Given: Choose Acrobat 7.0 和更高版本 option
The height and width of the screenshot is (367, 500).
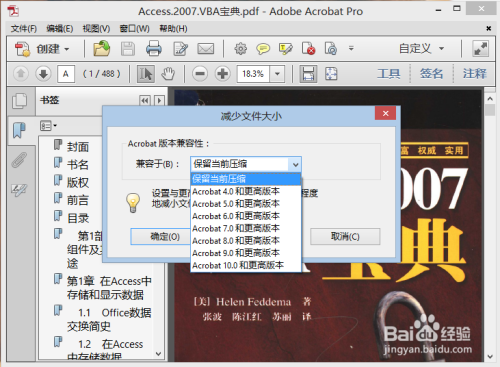Looking at the screenshot, I should [x=246, y=228].
